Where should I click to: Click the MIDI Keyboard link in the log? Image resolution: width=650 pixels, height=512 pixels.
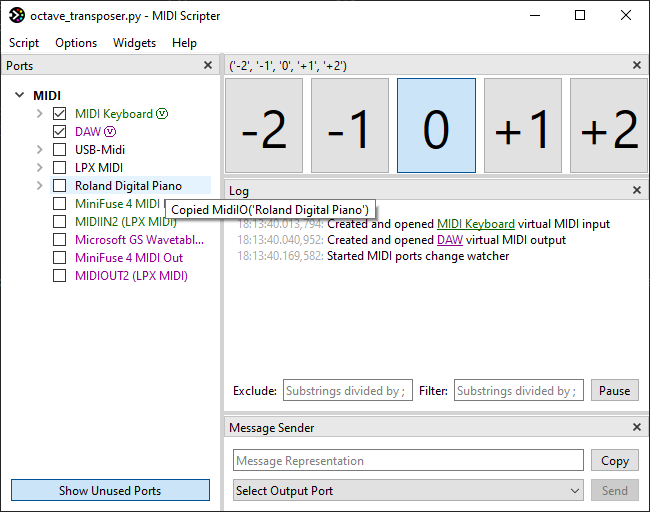coord(476,224)
